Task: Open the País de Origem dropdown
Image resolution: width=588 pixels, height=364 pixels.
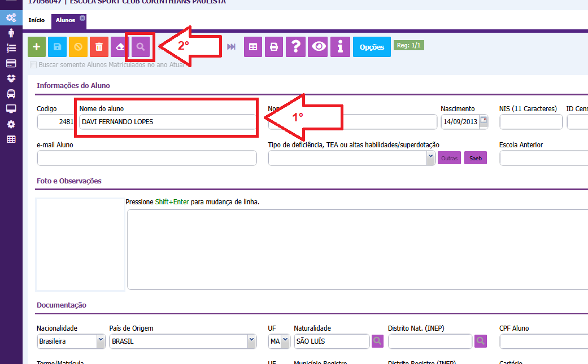Action: point(251,341)
